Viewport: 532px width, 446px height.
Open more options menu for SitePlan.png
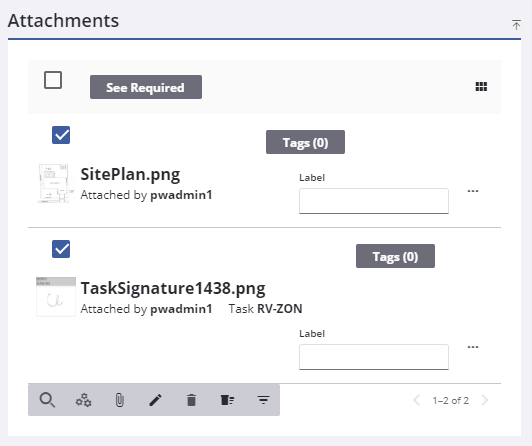(x=473, y=191)
